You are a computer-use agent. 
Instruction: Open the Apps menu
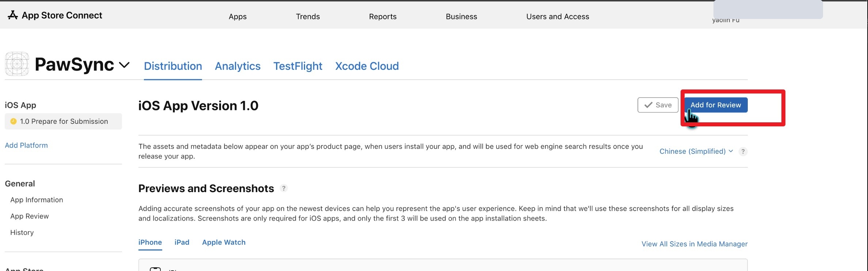237,16
